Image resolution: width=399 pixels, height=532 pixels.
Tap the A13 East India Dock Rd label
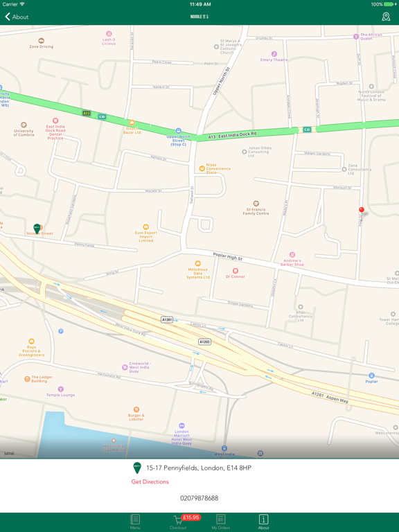233,135
